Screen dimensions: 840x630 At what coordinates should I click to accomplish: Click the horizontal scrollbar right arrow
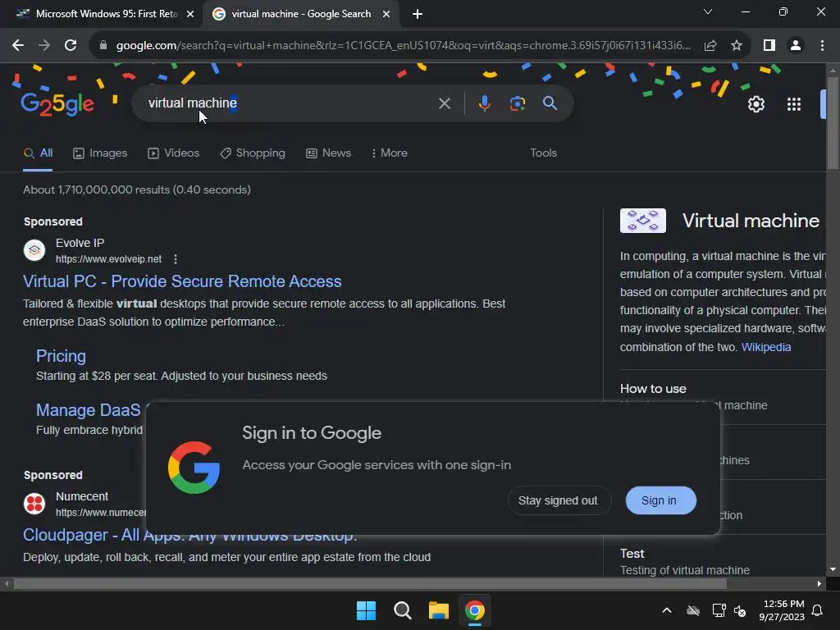pyautogui.click(x=819, y=584)
